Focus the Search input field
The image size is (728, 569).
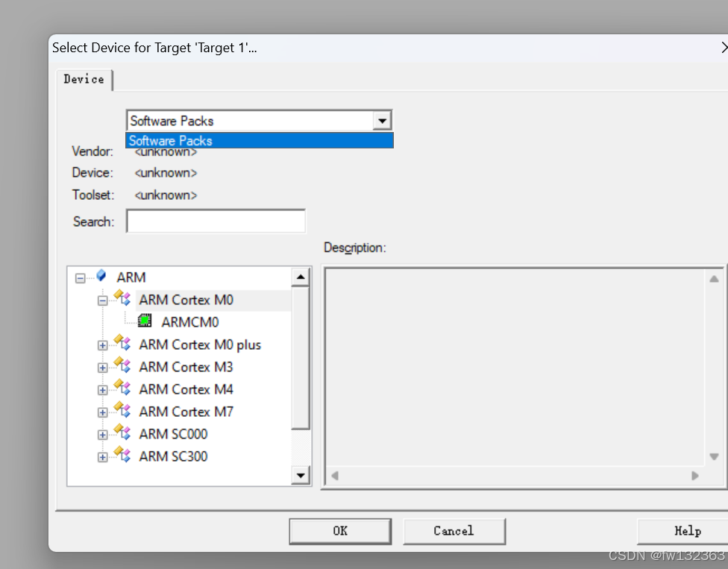(x=216, y=221)
